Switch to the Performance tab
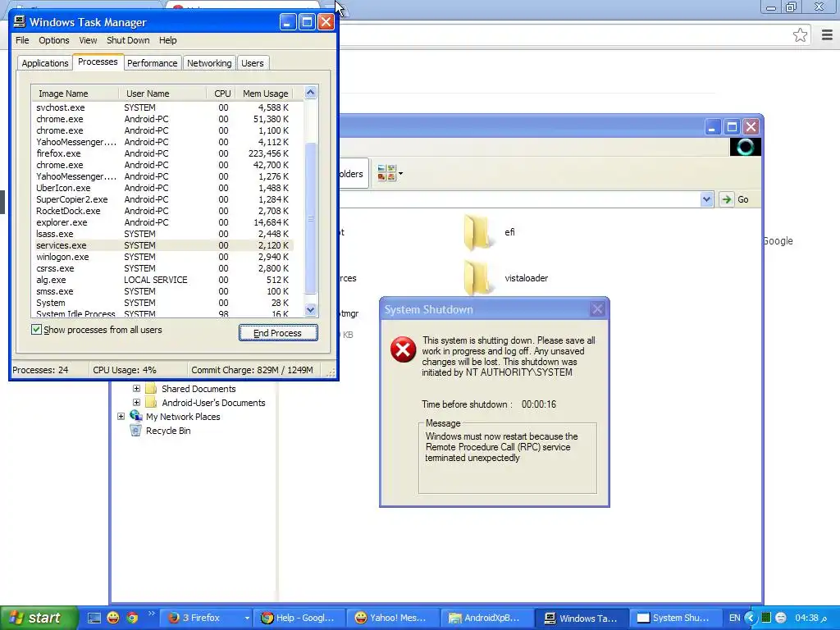The width and height of the screenshot is (840, 630). pyautogui.click(x=152, y=63)
